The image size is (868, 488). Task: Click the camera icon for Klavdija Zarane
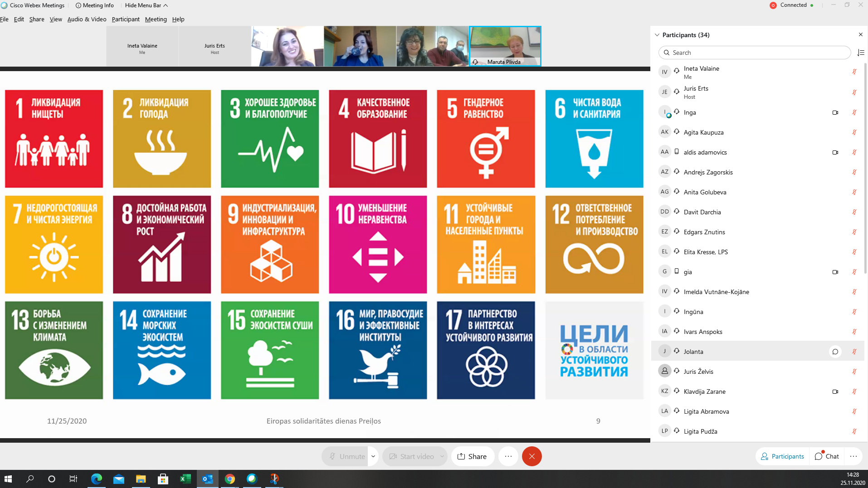[835, 392]
